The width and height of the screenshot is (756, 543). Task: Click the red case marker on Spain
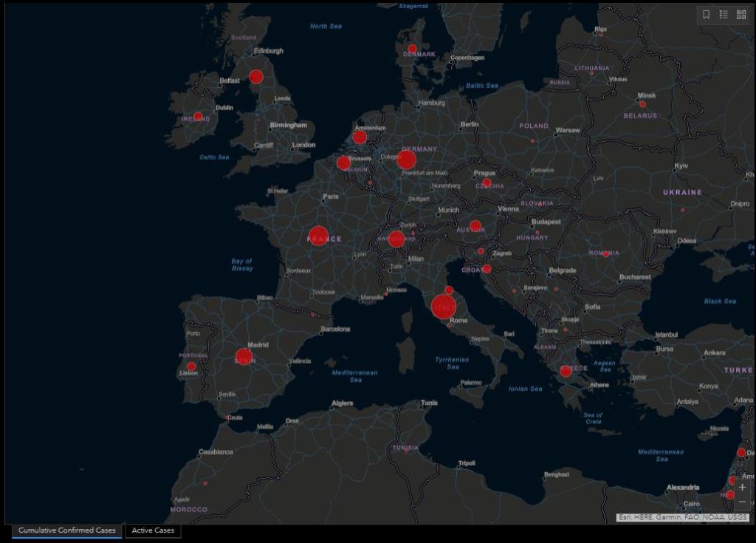[244, 357]
